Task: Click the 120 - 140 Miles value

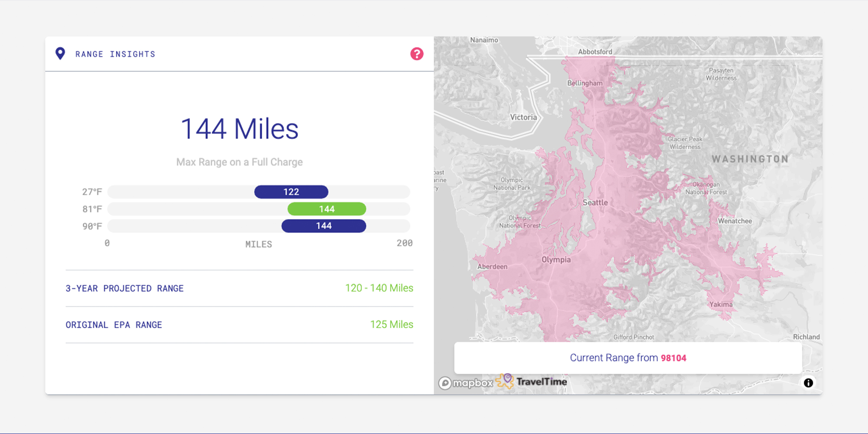Action: click(379, 288)
